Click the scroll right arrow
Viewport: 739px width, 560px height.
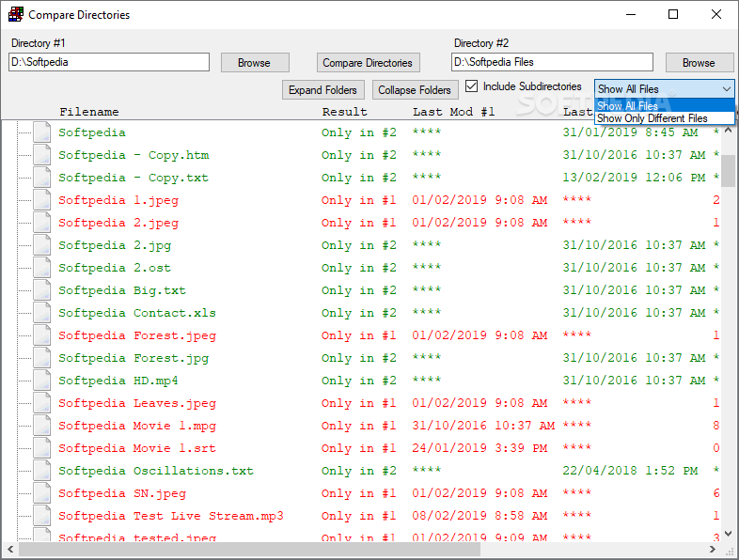click(713, 549)
